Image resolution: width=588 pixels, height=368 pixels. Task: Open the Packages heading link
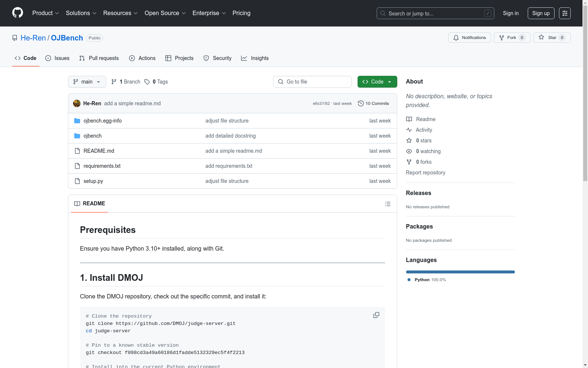[419, 226]
